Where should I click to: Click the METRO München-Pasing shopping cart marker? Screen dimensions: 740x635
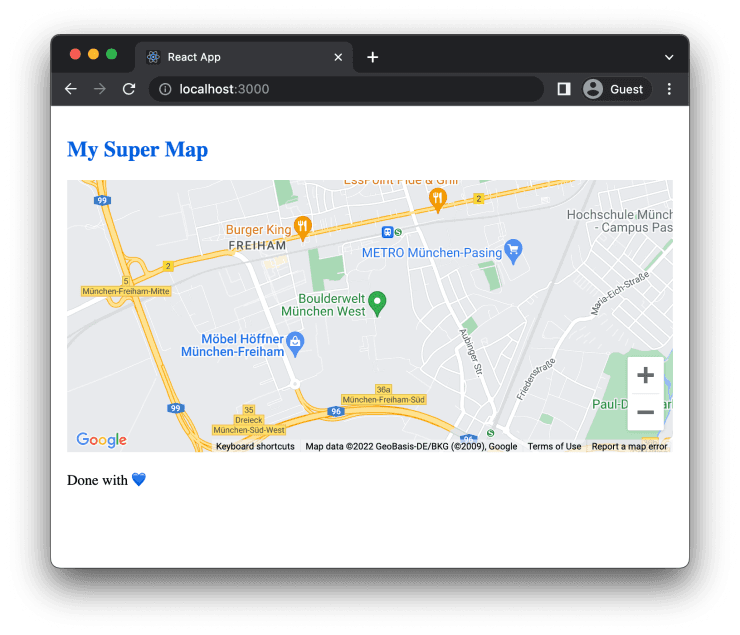(513, 249)
